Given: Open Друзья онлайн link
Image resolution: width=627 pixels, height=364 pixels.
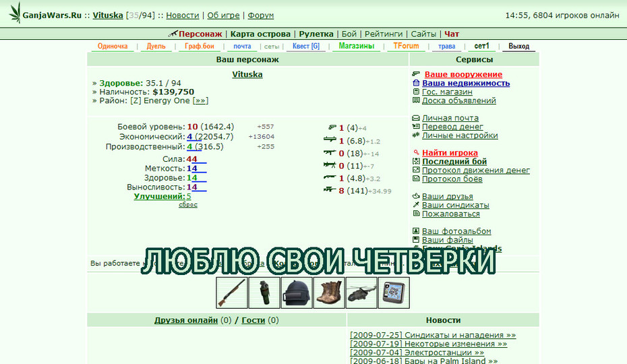Looking at the screenshot, I should tap(186, 320).
